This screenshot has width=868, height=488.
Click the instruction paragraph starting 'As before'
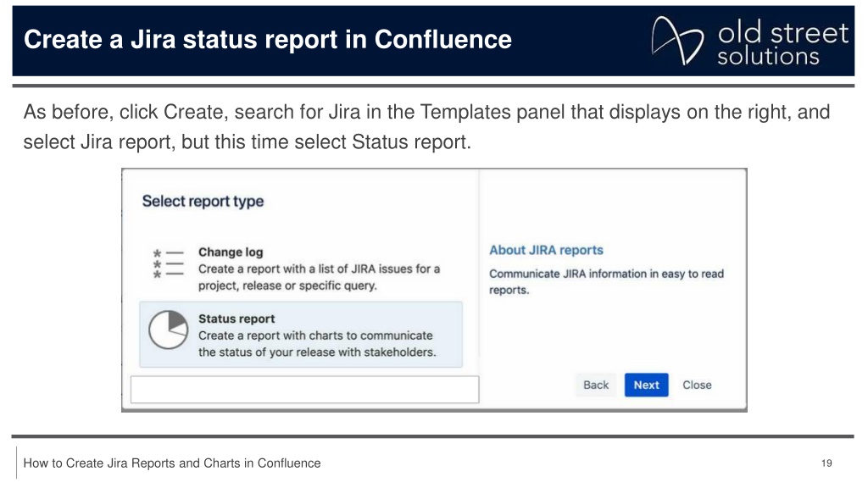click(426, 127)
